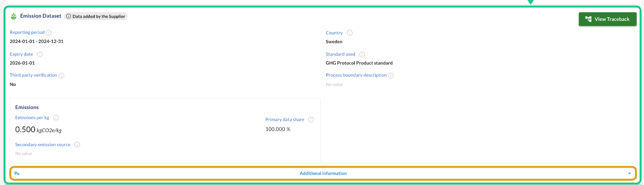The width and height of the screenshot is (644, 185).
Task: Click info icon next to Reporting period
Action: point(49,33)
